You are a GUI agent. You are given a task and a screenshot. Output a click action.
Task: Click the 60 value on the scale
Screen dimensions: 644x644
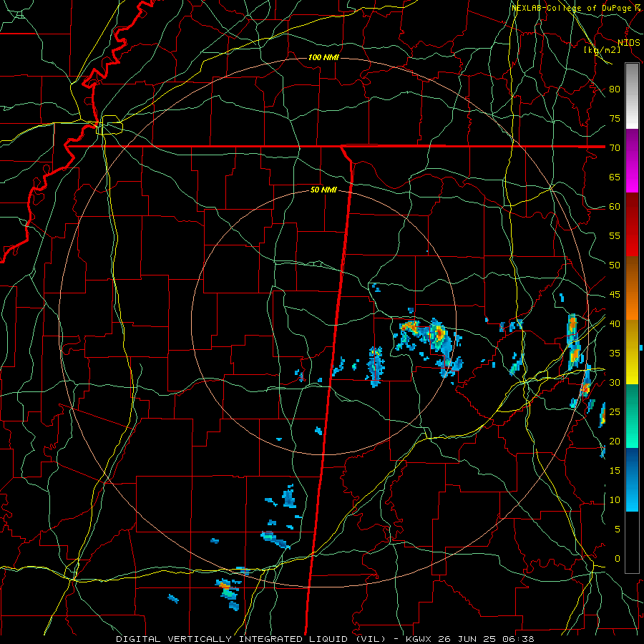click(615, 207)
